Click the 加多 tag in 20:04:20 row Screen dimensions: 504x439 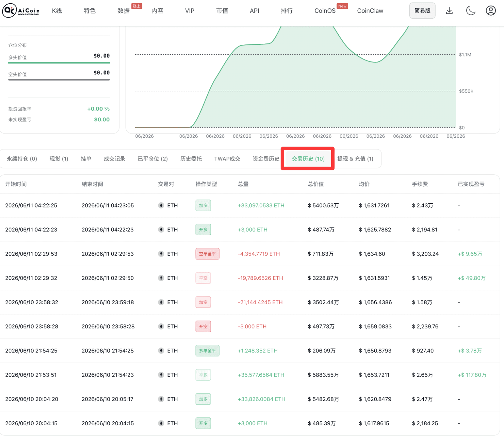point(203,399)
